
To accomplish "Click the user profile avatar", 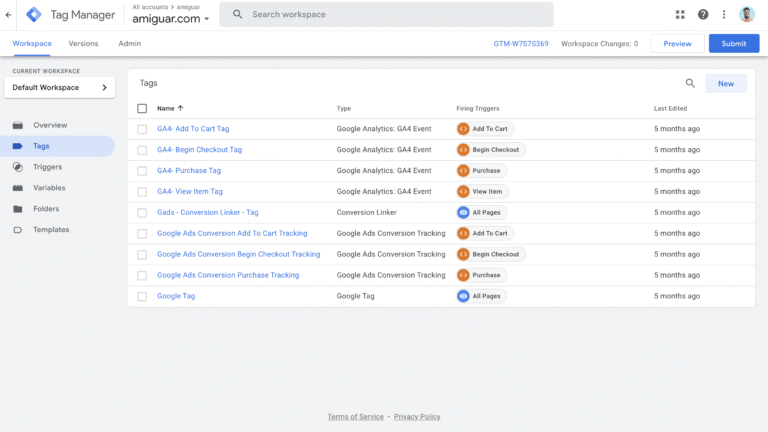I will [x=747, y=15].
